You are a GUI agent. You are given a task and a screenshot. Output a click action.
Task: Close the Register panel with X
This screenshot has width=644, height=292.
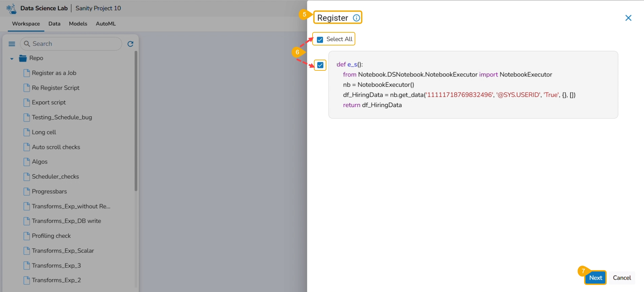click(x=628, y=18)
